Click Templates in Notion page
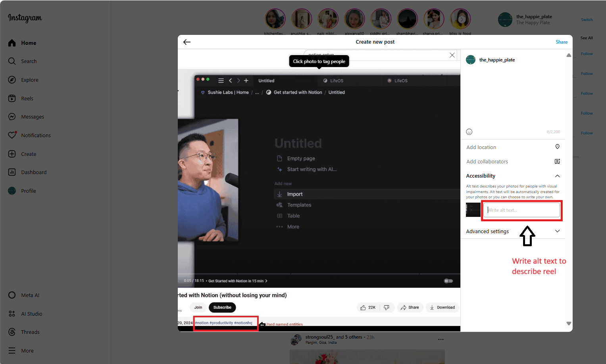This screenshot has width=606, height=364. (299, 205)
